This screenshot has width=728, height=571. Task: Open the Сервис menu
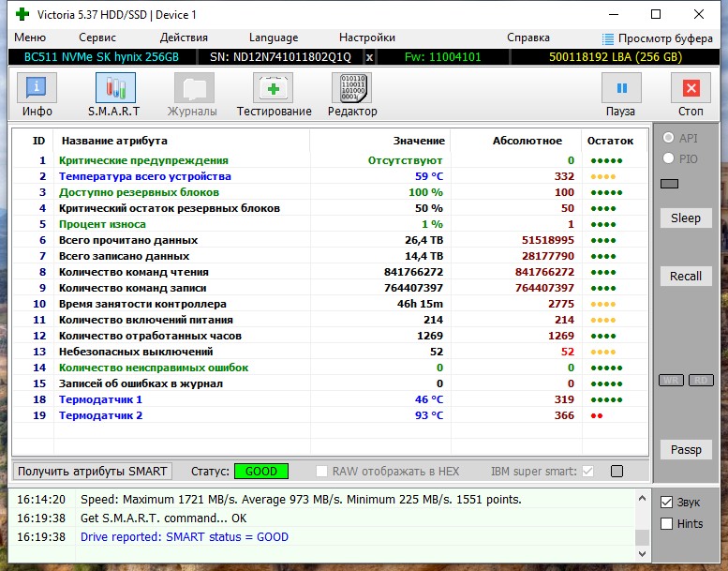(x=97, y=38)
